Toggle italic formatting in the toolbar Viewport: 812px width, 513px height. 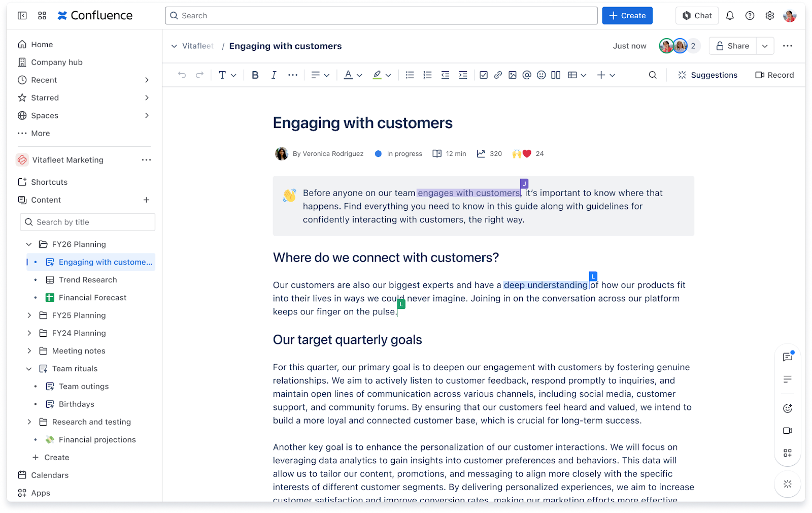(x=274, y=75)
